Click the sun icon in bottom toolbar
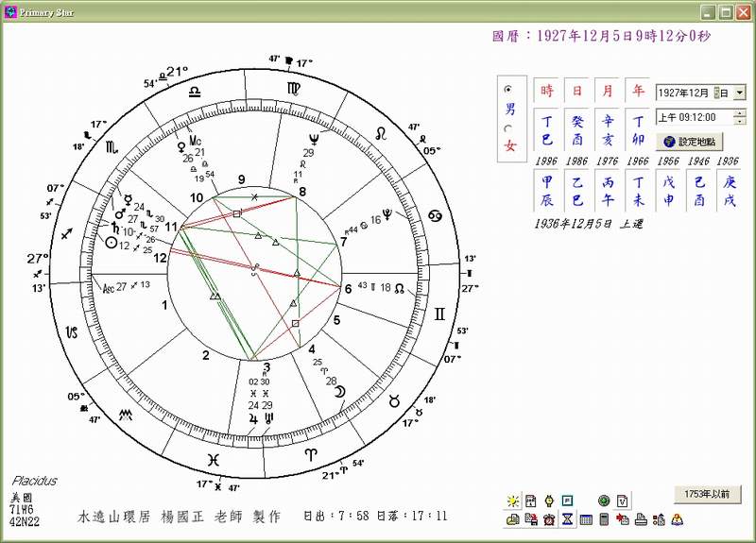Screen dimensions: 756x543 click(x=513, y=501)
